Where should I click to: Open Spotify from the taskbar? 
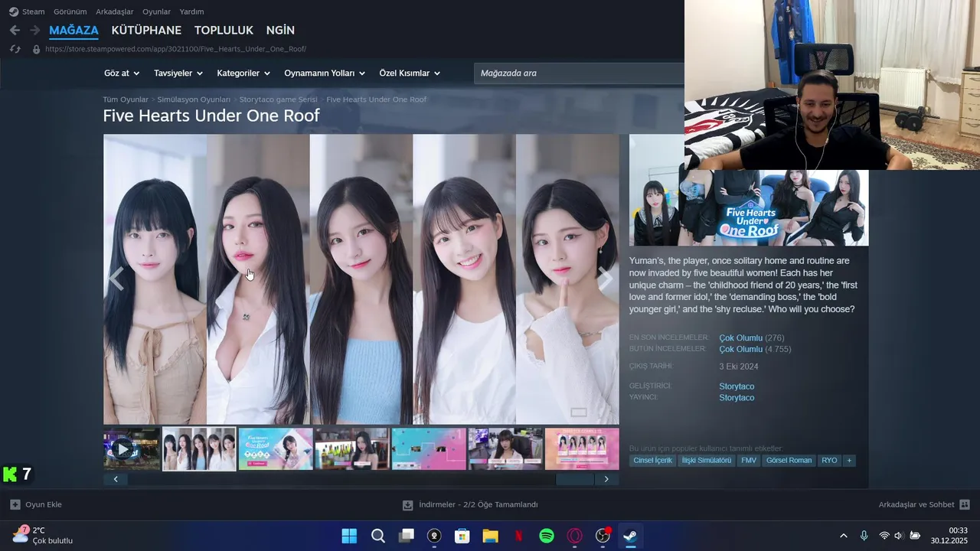coord(547,536)
